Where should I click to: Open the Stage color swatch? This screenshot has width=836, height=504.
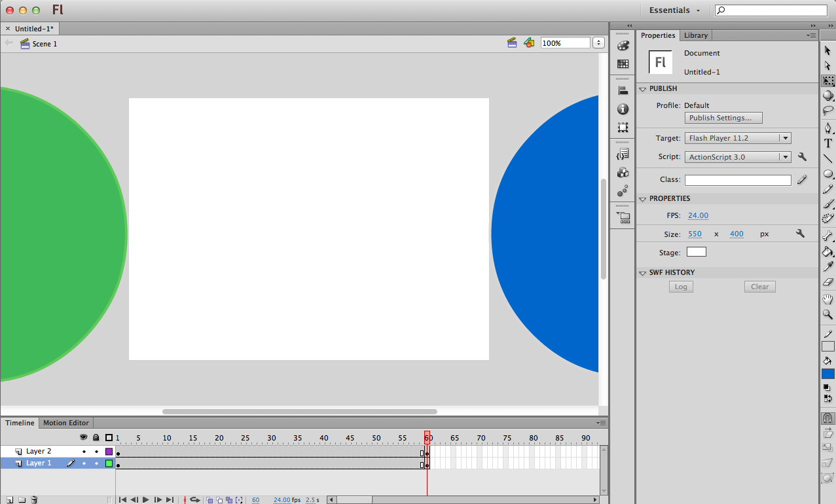(x=696, y=252)
